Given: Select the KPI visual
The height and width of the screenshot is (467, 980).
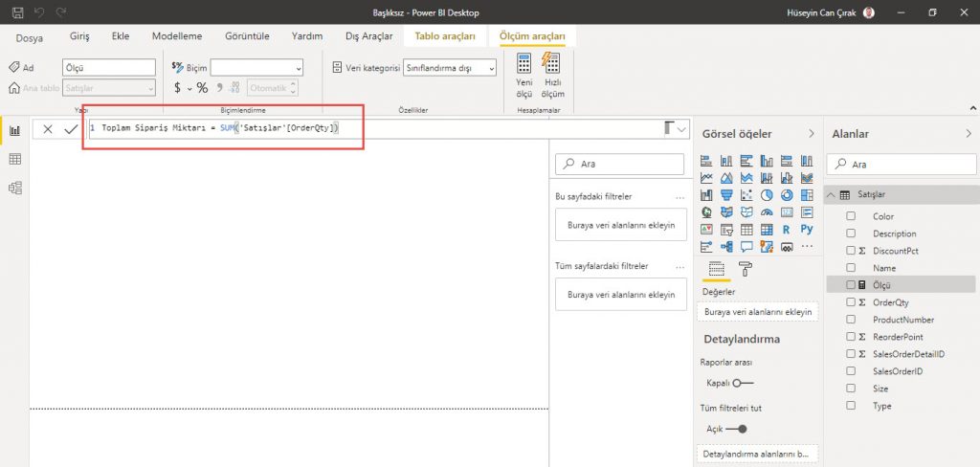Looking at the screenshot, I should [x=706, y=230].
